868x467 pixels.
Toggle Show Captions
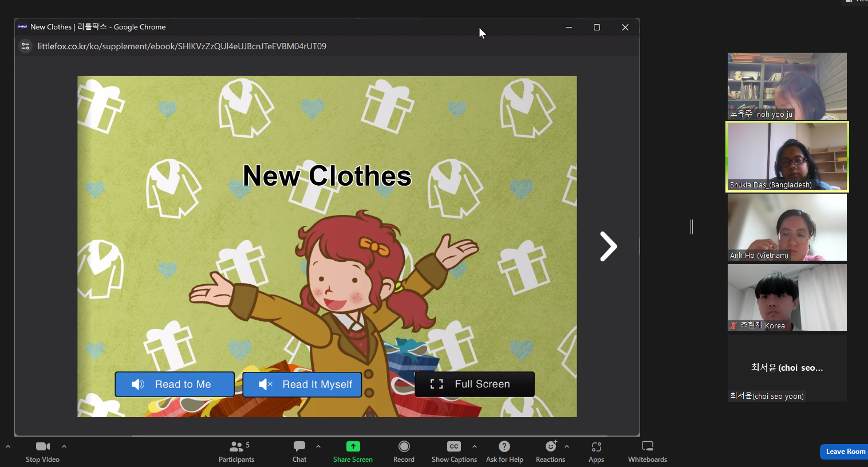tap(453, 446)
